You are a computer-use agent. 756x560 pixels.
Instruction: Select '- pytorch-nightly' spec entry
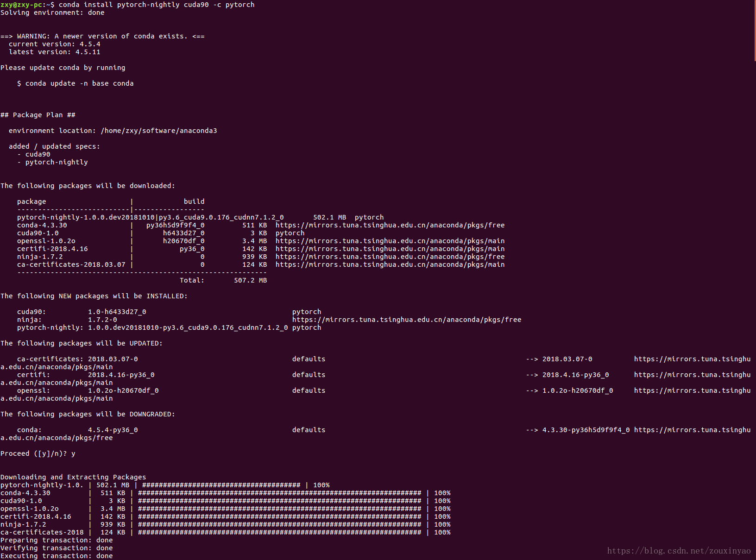coord(52,162)
